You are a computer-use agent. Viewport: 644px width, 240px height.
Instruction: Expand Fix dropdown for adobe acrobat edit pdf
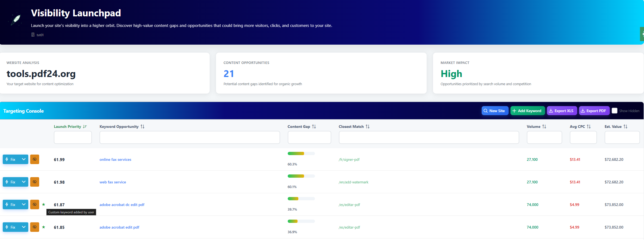24,227
